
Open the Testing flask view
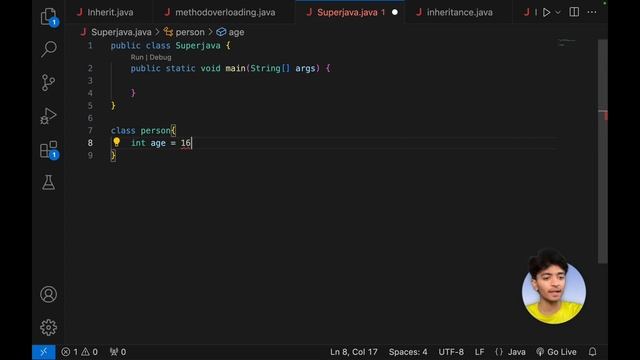[x=49, y=182]
